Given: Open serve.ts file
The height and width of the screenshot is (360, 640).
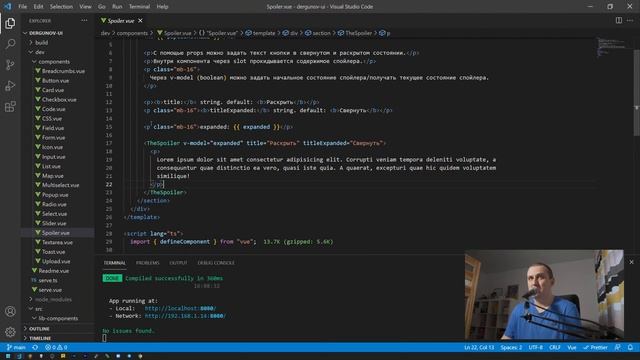Looking at the screenshot, I should 48,280.
